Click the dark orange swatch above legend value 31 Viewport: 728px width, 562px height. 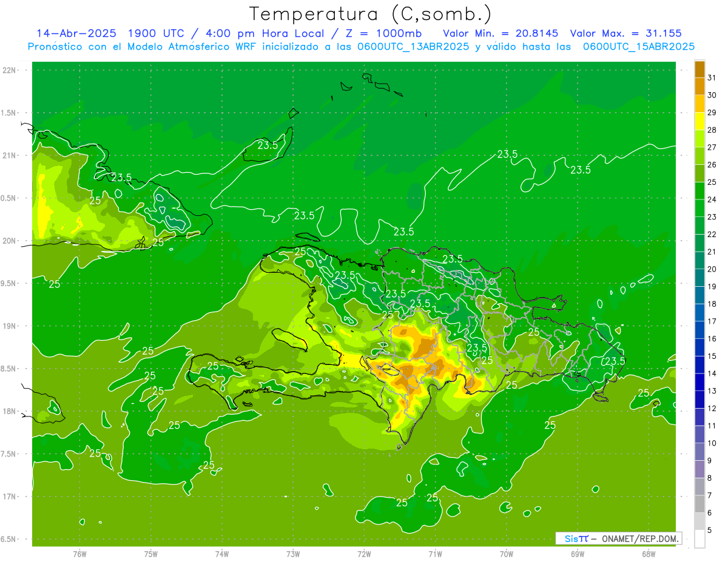tap(699, 69)
